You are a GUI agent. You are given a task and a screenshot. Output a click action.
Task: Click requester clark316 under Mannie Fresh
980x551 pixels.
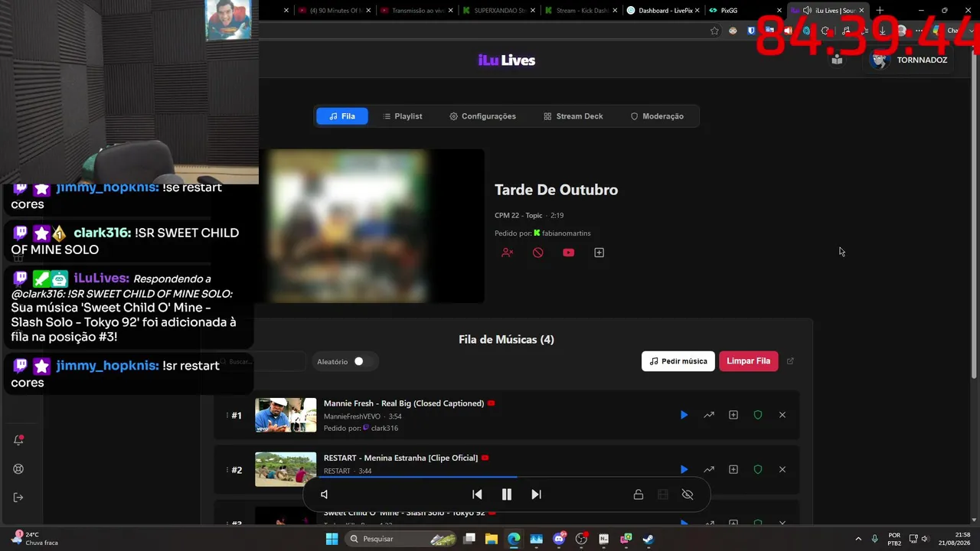click(384, 429)
